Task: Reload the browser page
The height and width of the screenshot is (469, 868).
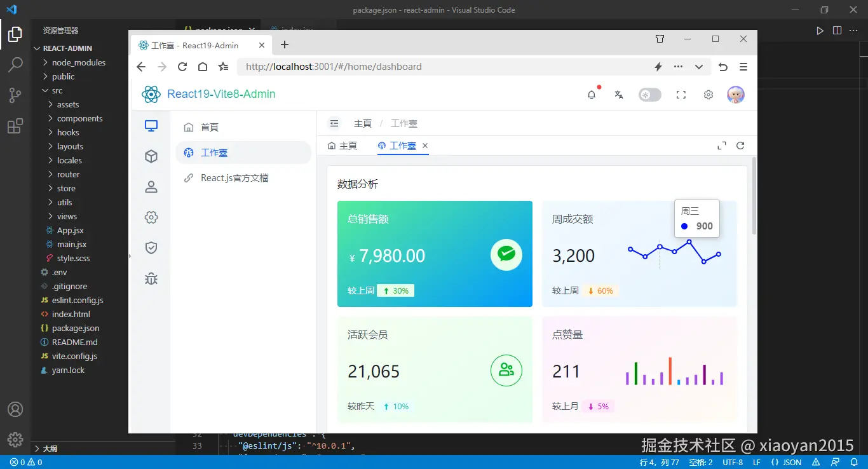Action: [182, 67]
